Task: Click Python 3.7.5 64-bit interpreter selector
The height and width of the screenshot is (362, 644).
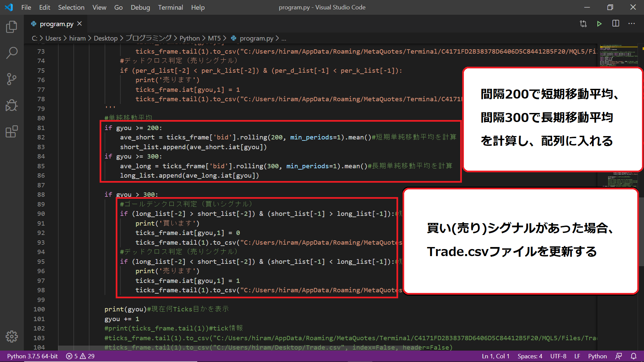Action: (33, 356)
